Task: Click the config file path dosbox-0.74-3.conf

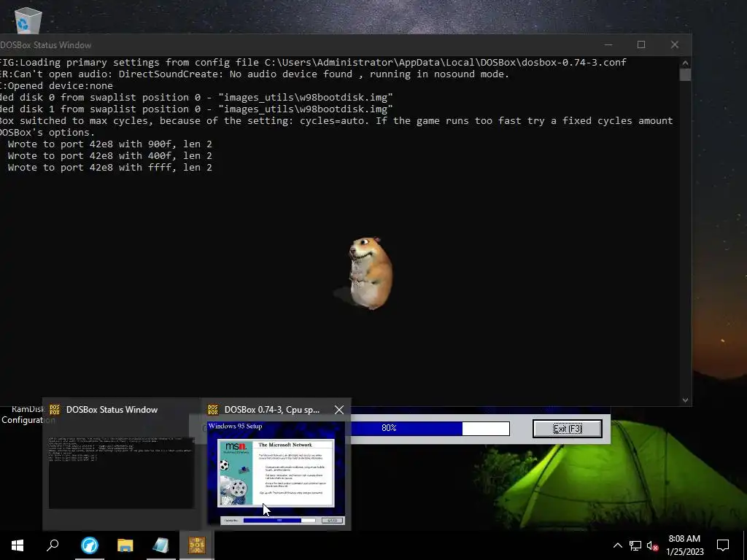Action: click(446, 63)
